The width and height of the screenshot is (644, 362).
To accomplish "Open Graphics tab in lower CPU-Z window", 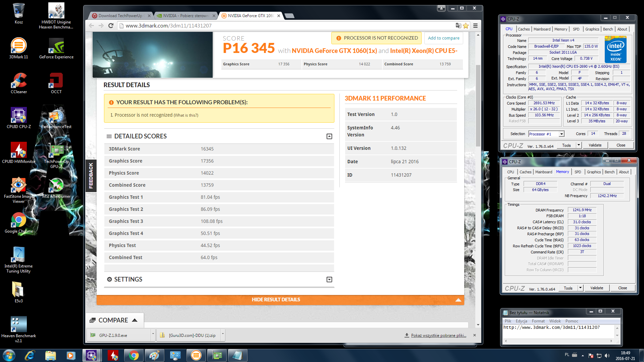I will pos(594,172).
